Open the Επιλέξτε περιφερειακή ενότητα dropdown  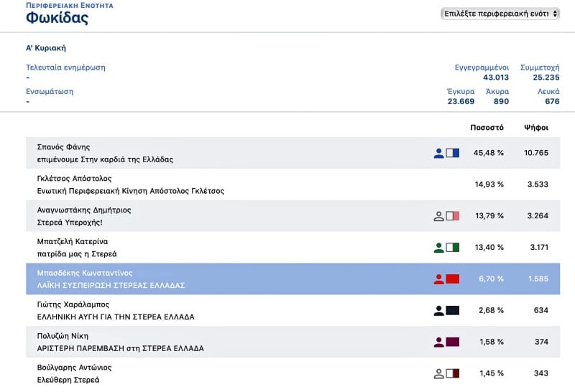tap(500, 14)
